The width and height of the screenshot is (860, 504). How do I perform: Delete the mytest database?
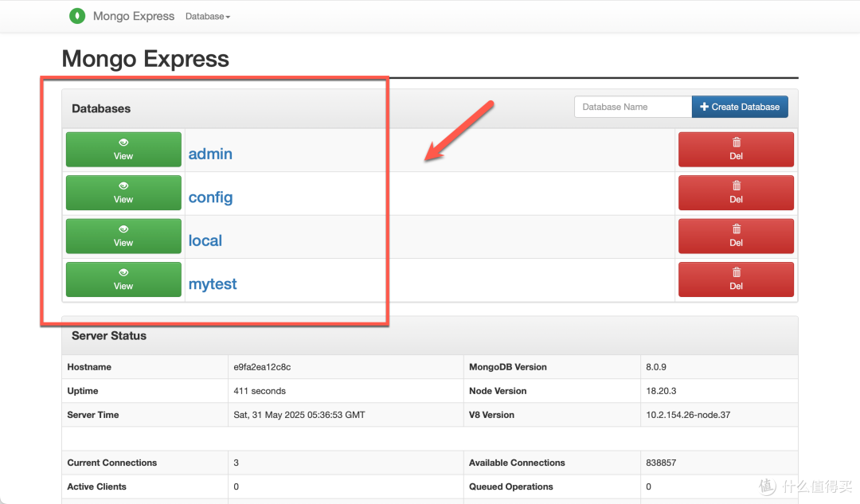pos(736,279)
